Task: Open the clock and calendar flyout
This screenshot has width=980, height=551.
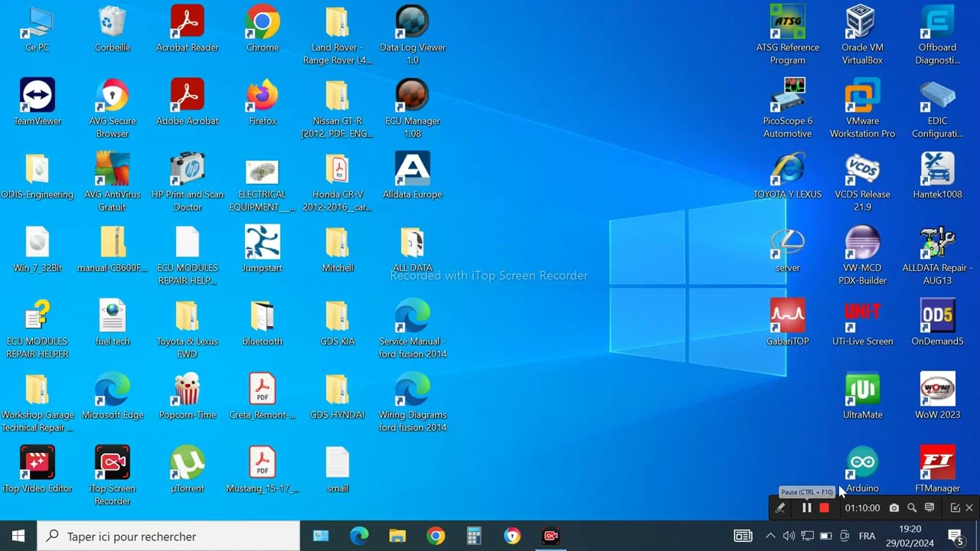Action: coord(910,536)
